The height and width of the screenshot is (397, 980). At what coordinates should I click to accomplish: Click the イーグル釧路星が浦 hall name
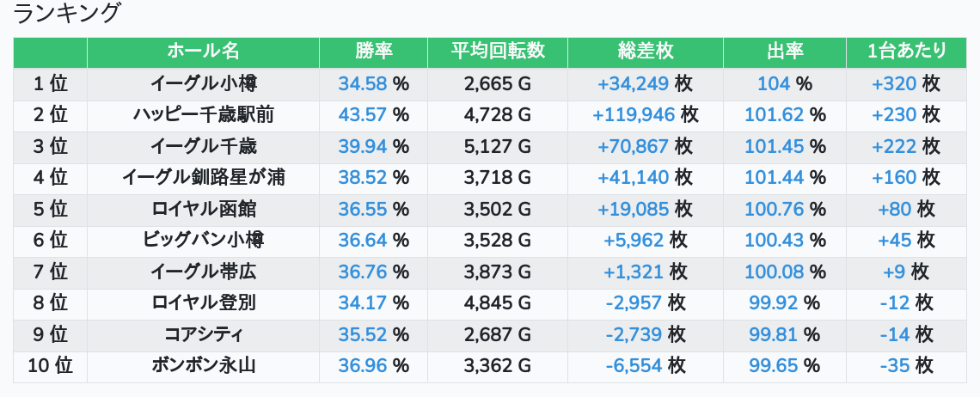click(x=203, y=178)
